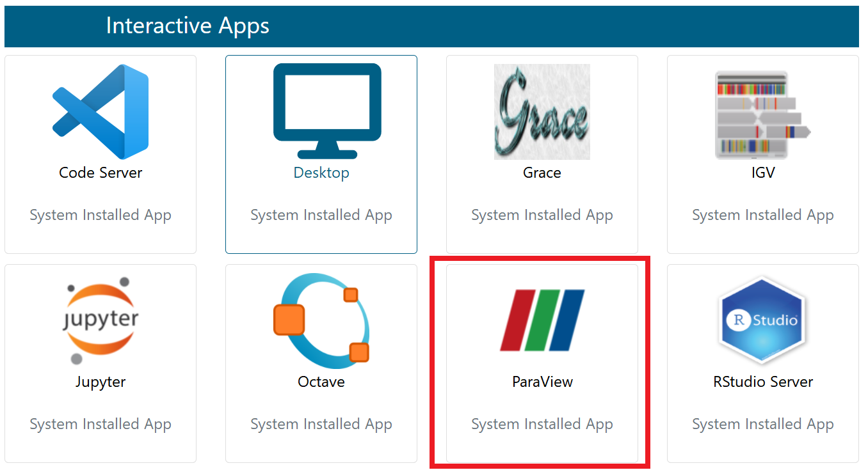Viewport: 868px width, 470px height.
Task: Click System Installed App under Octave
Action: (x=321, y=425)
